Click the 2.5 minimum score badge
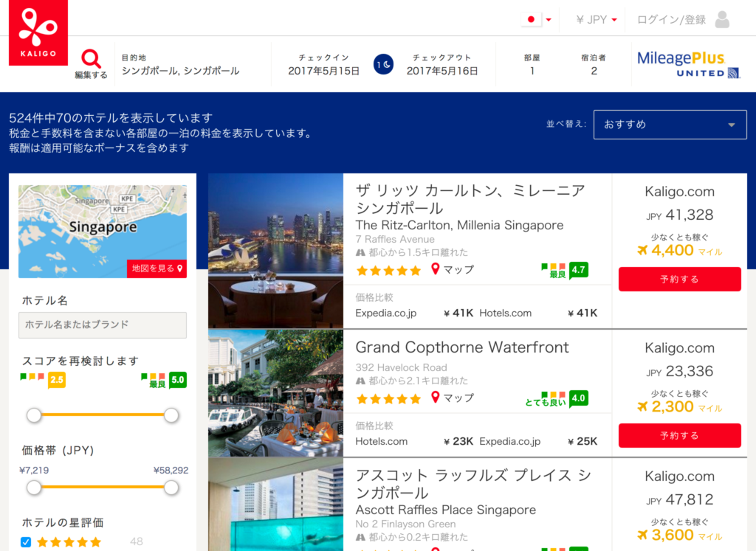Image resolution: width=756 pixels, height=551 pixels. [x=56, y=380]
